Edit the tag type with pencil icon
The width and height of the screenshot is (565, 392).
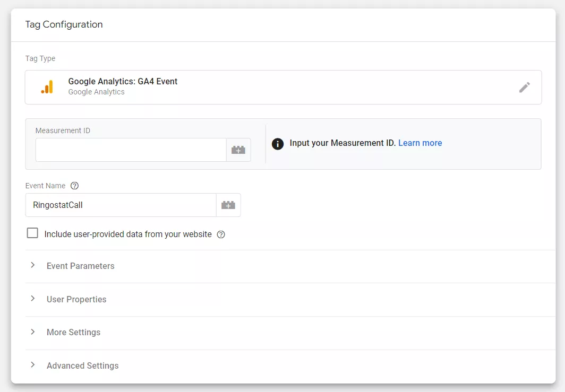point(524,87)
